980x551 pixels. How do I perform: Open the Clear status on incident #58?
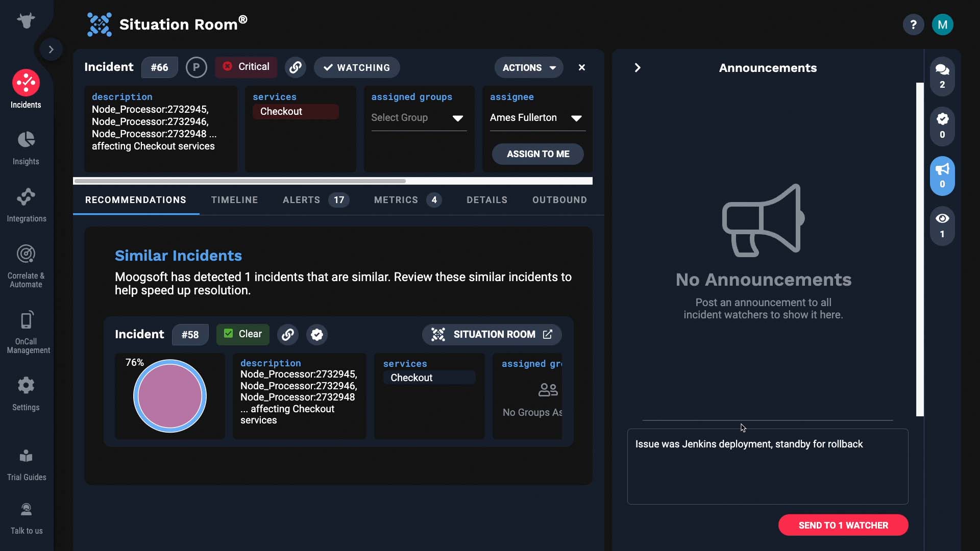(243, 334)
